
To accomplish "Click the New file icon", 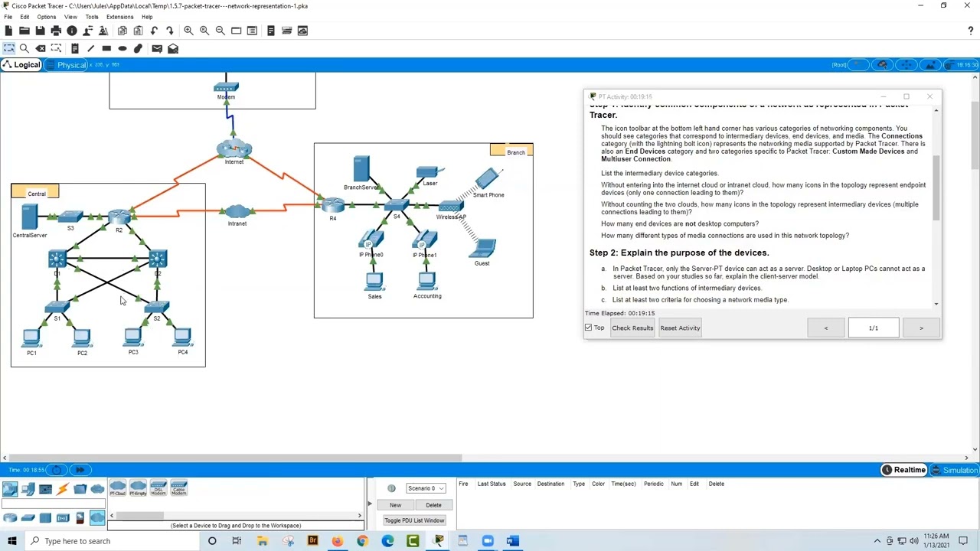I will click(x=8, y=31).
